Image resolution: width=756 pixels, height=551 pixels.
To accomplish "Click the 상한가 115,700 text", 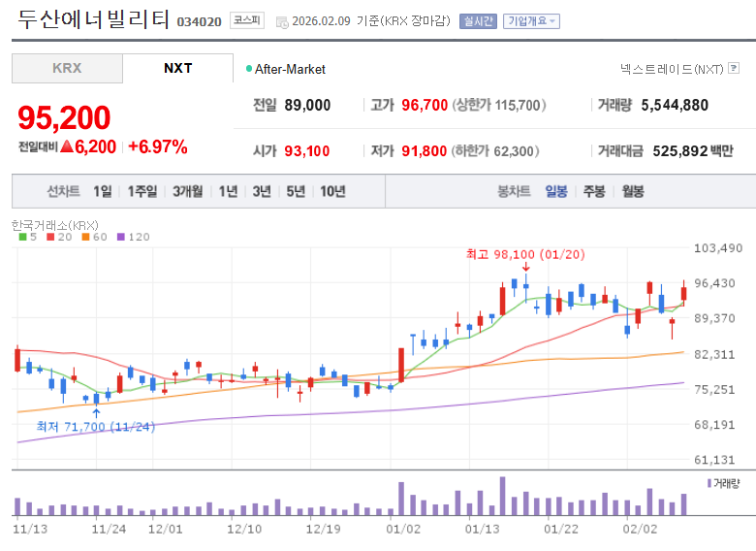I will (x=499, y=105).
